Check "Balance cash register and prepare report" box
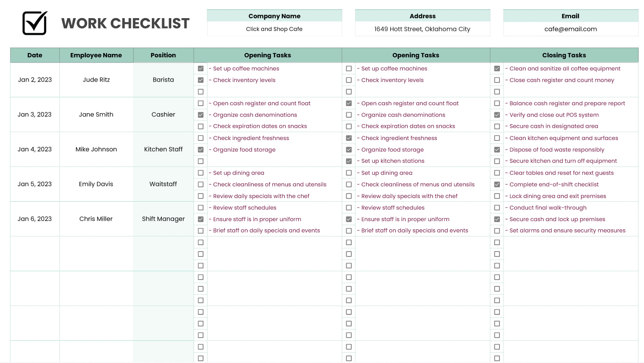Viewport: 644px width, 363px height. point(497,103)
